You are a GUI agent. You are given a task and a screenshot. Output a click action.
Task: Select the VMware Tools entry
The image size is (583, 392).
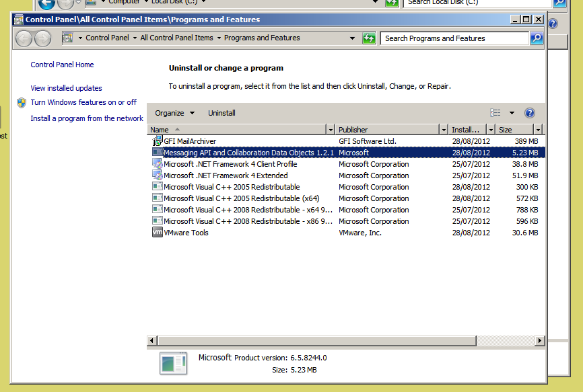(346, 233)
